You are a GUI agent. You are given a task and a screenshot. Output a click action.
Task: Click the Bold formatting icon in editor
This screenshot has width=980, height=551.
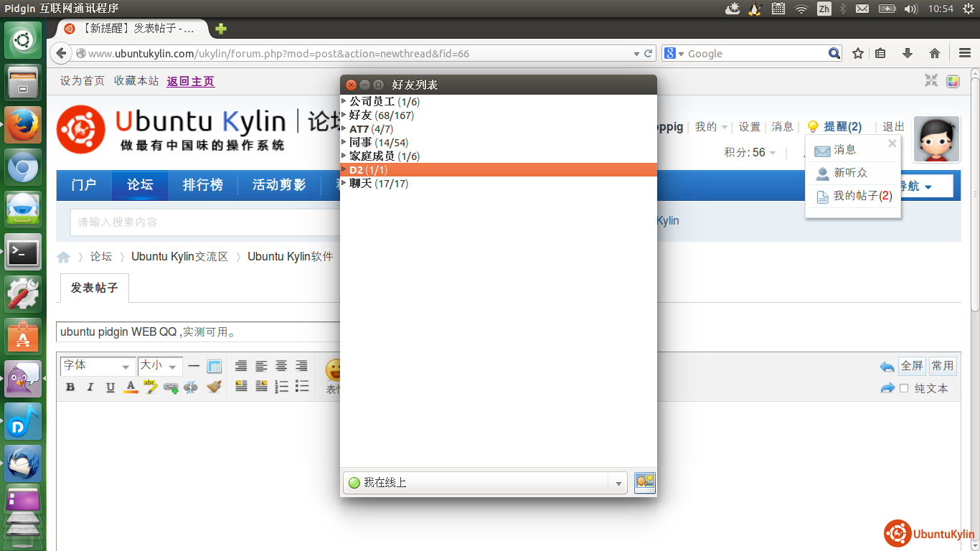pyautogui.click(x=70, y=387)
